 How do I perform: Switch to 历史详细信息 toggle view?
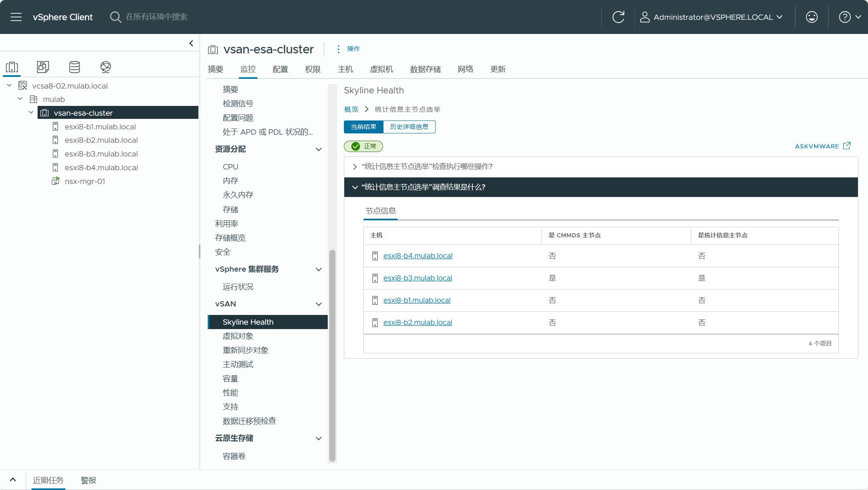click(409, 127)
